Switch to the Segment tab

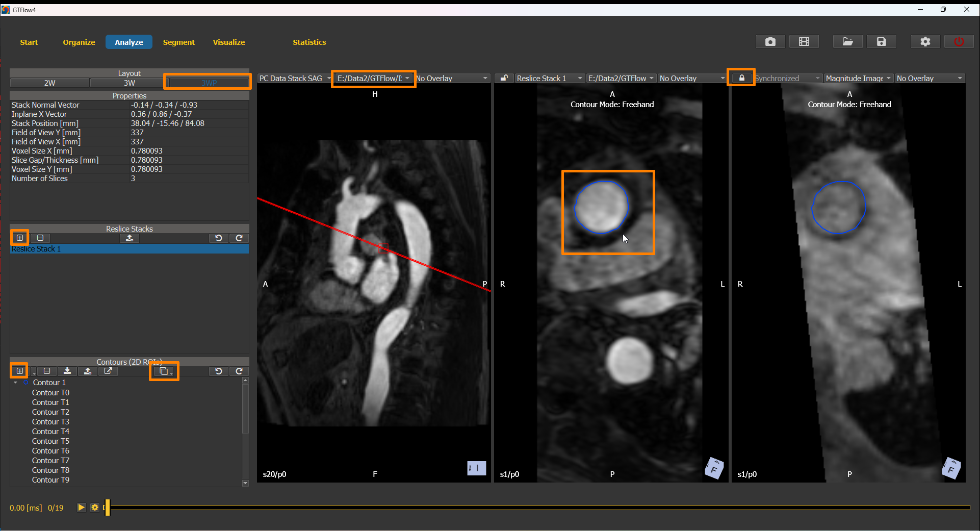[179, 42]
